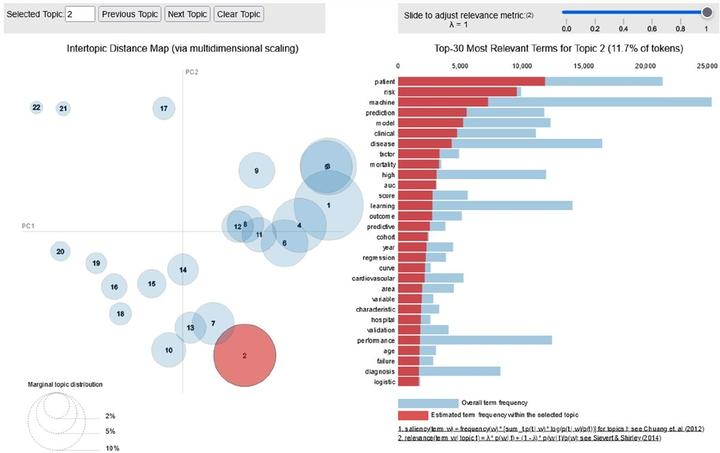The image size is (720, 453).
Task: Open the Sievert & Shirley relevance reference link
Action: (529, 438)
